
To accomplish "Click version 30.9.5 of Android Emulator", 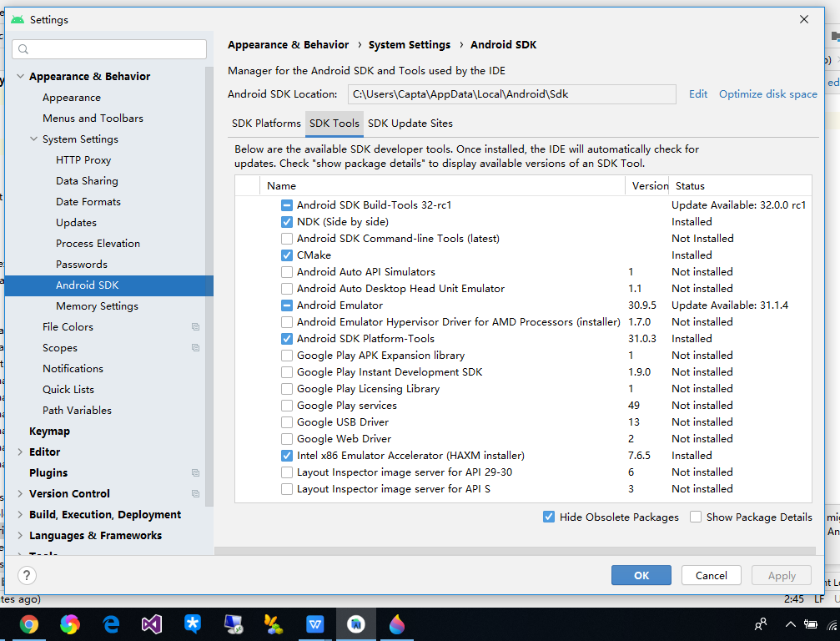I will click(x=642, y=305).
